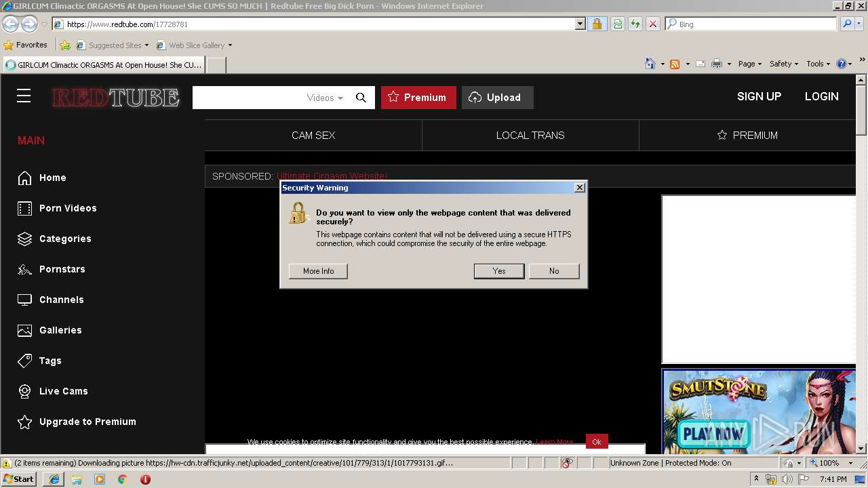Click the Windows Start button
The height and width of the screenshot is (488, 868).
click(x=19, y=479)
